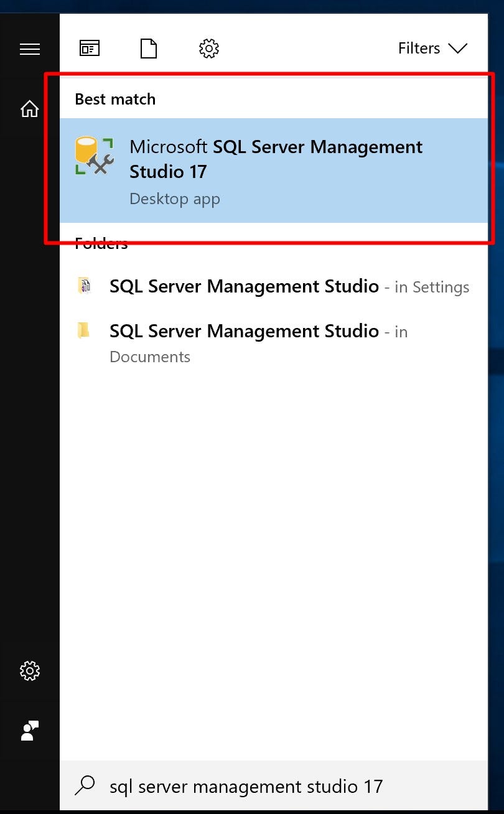The width and height of the screenshot is (504, 814).
Task: Select the Home icon in the sidebar
Action: click(x=29, y=108)
